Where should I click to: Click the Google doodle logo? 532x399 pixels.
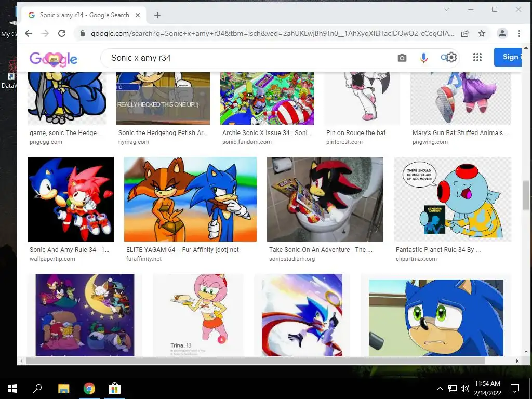[x=54, y=59]
